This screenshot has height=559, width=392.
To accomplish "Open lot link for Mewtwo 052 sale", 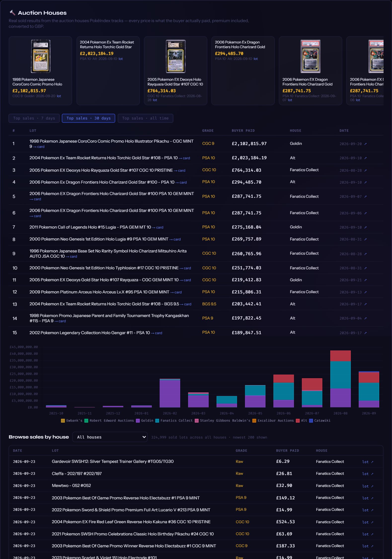I will (x=368, y=486).
